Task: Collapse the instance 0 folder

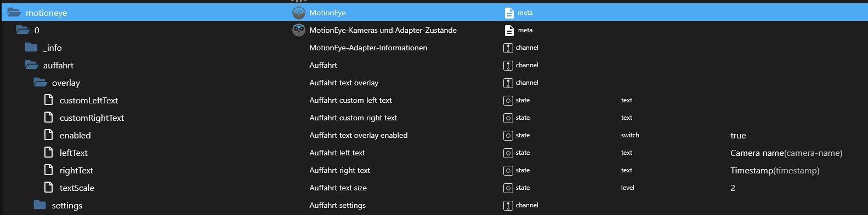Action: point(22,30)
